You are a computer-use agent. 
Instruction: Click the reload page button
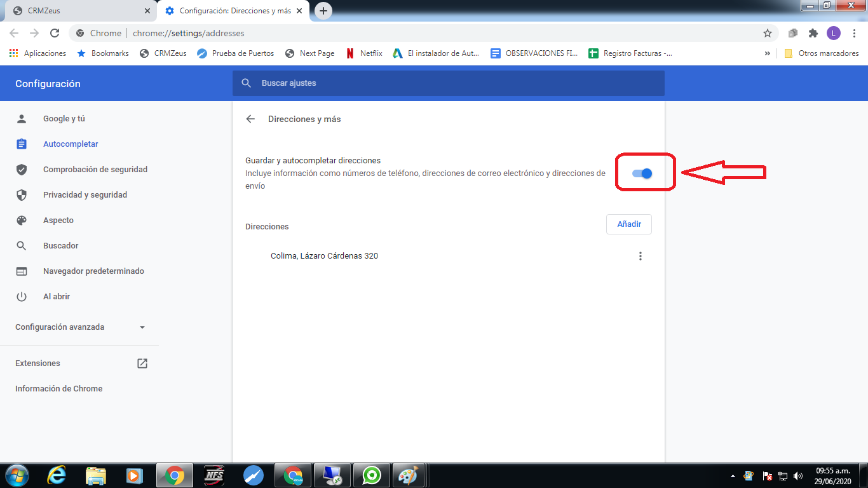click(55, 33)
